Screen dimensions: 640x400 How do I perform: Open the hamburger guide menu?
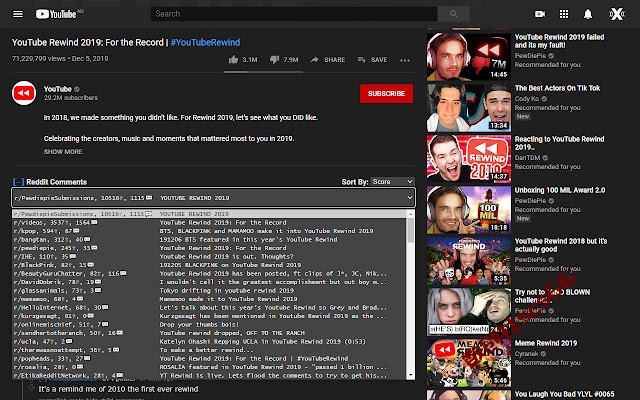[18, 14]
